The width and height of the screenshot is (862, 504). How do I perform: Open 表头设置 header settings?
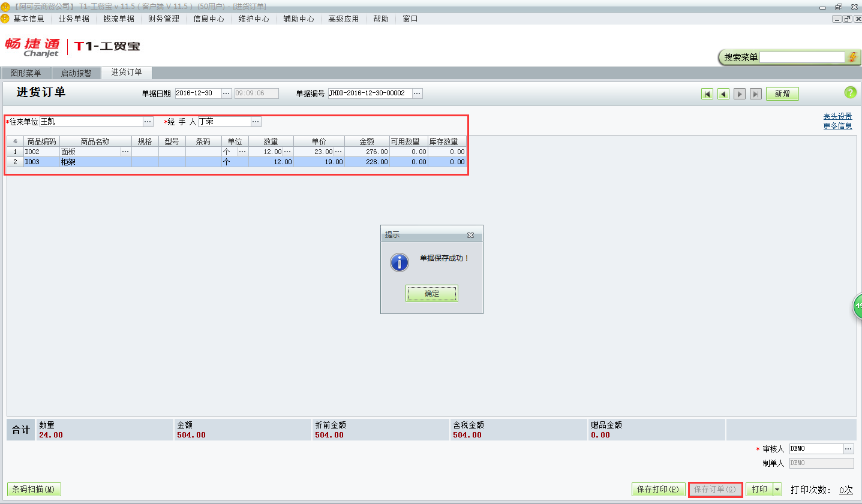pyautogui.click(x=837, y=115)
